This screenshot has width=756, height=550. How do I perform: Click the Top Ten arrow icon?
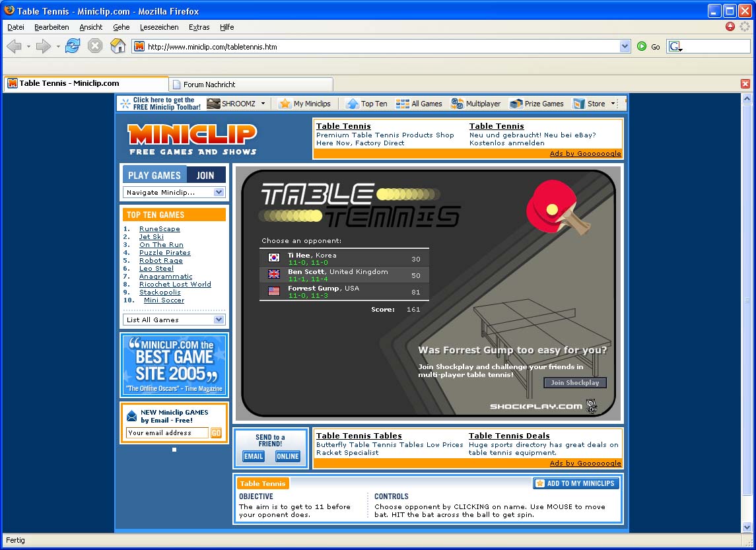[x=353, y=104]
